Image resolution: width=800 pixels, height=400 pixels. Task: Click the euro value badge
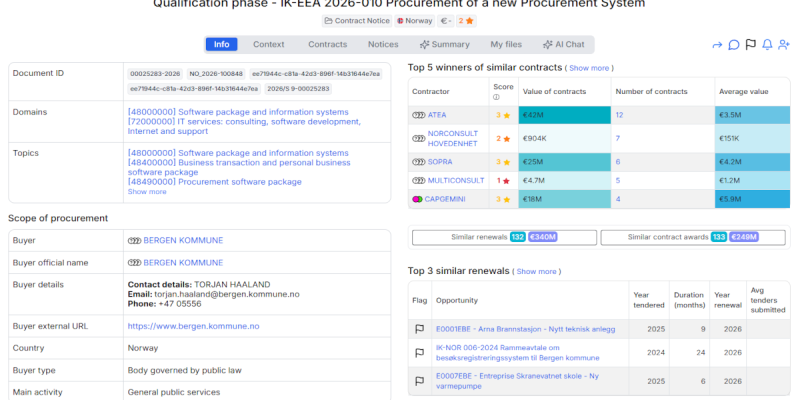coord(446,21)
